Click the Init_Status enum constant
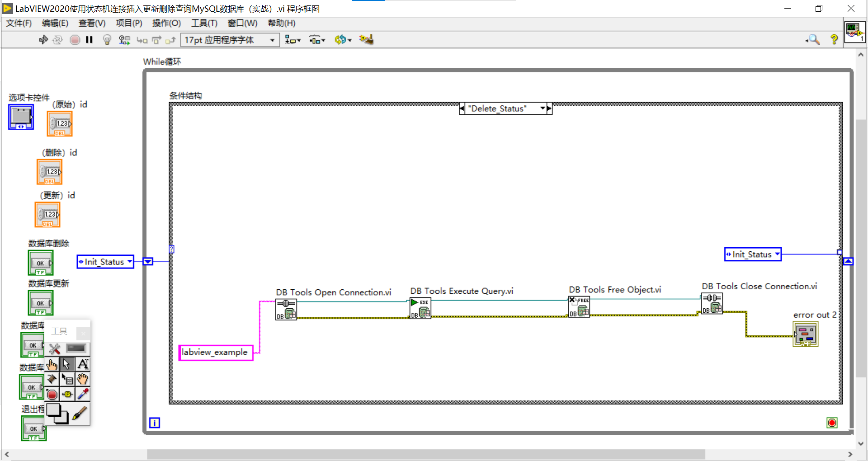This screenshot has width=868, height=461. tap(105, 262)
